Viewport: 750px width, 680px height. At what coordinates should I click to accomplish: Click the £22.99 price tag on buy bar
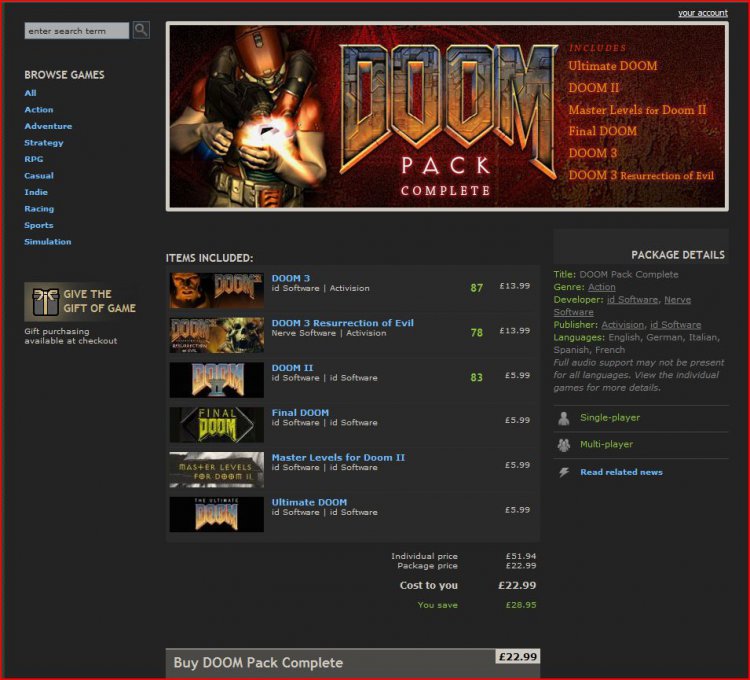coord(518,657)
